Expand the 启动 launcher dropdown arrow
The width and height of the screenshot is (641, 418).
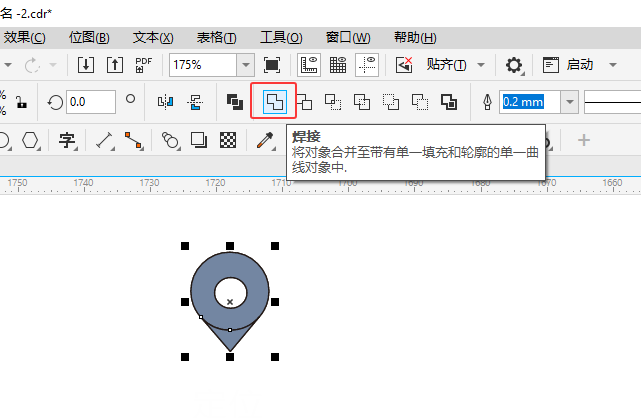click(613, 65)
